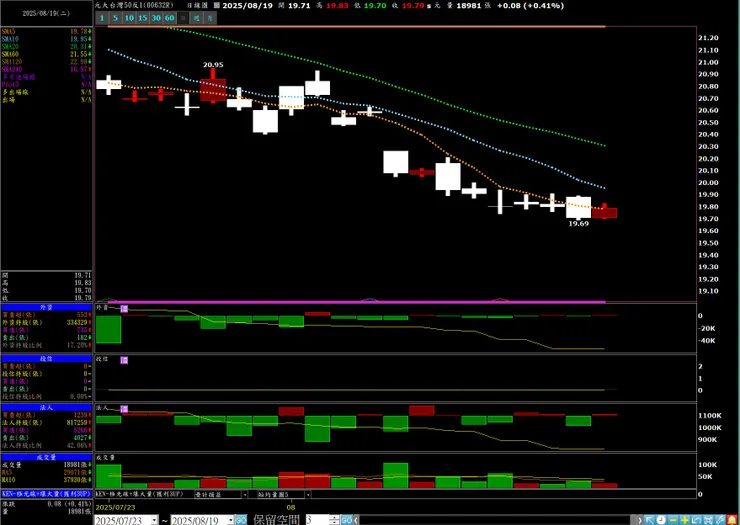Click the GO button beside 保留空間 value
Viewport: 740px width, 525px height.
point(347,520)
